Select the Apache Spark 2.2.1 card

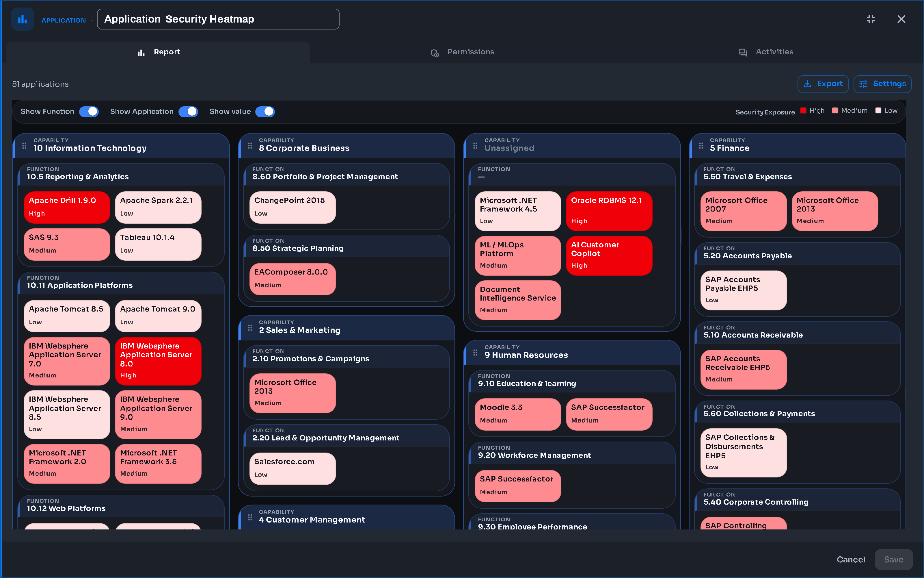[x=158, y=207]
